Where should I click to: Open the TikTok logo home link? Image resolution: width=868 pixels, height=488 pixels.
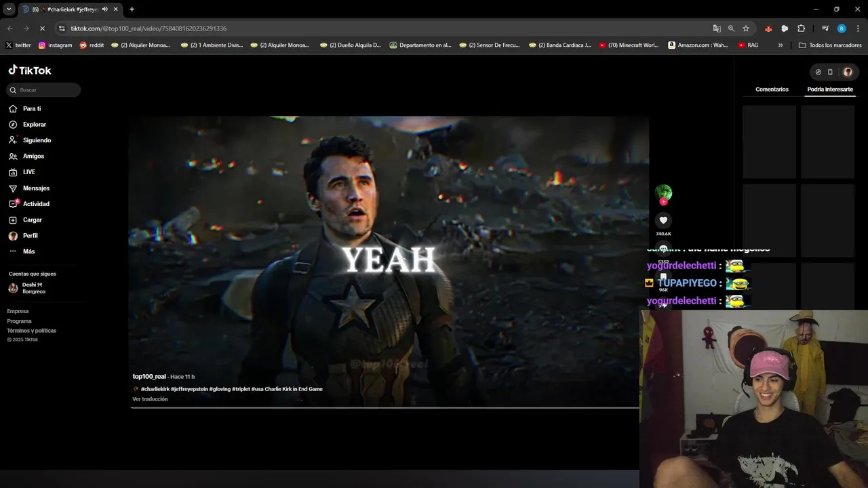tap(30, 70)
